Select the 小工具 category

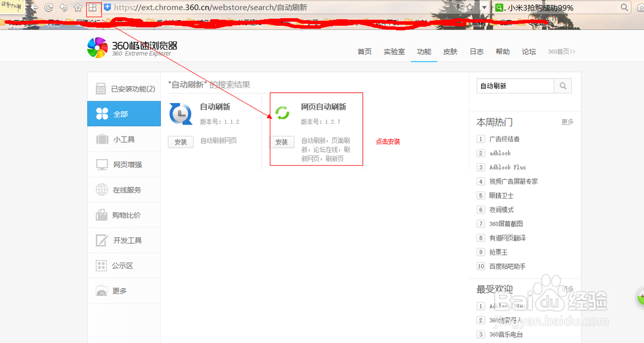124,139
